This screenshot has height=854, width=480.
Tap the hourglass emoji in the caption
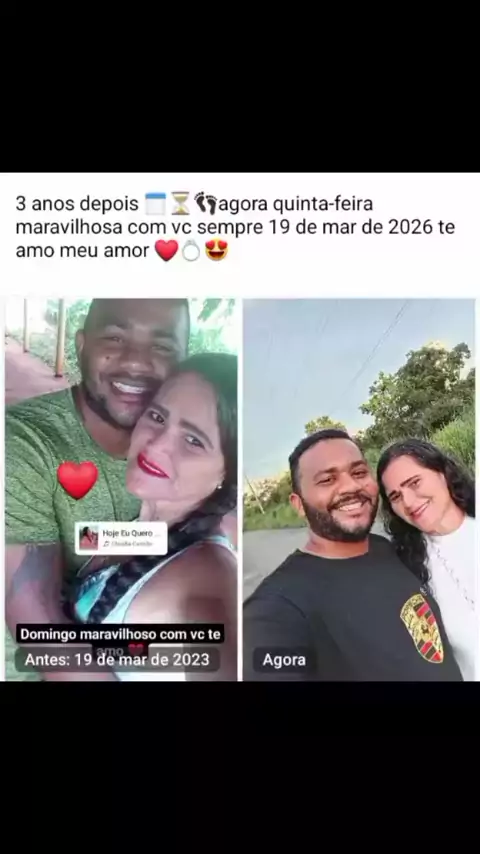click(x=180, y=204)
